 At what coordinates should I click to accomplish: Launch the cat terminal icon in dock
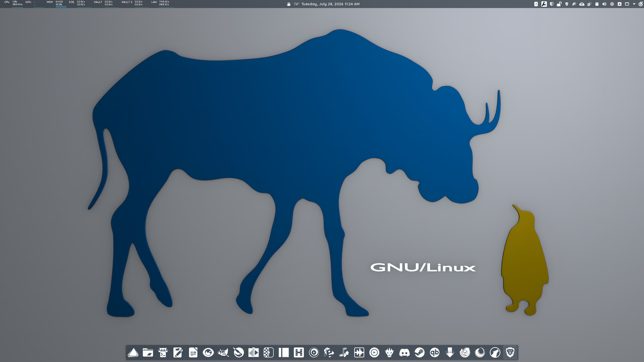tap(163, 353)
